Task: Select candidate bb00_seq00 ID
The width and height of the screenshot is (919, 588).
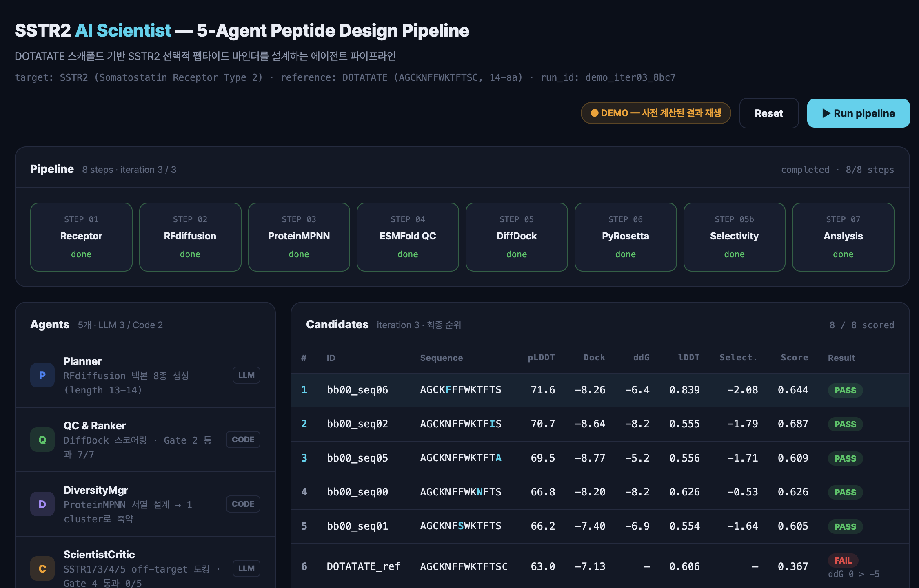Action: tap(357, 492)
